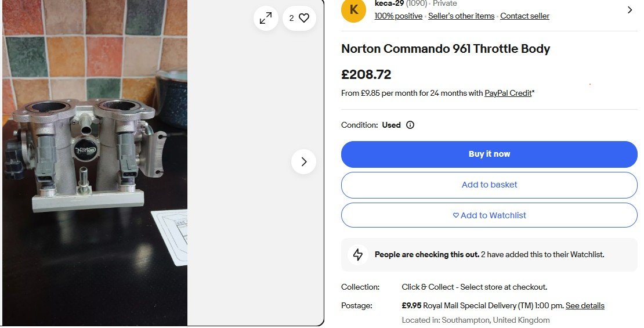This screenshot has height=328, width=644.
Task: Click the Click & Collect collection text
Action: coord(474,287)
